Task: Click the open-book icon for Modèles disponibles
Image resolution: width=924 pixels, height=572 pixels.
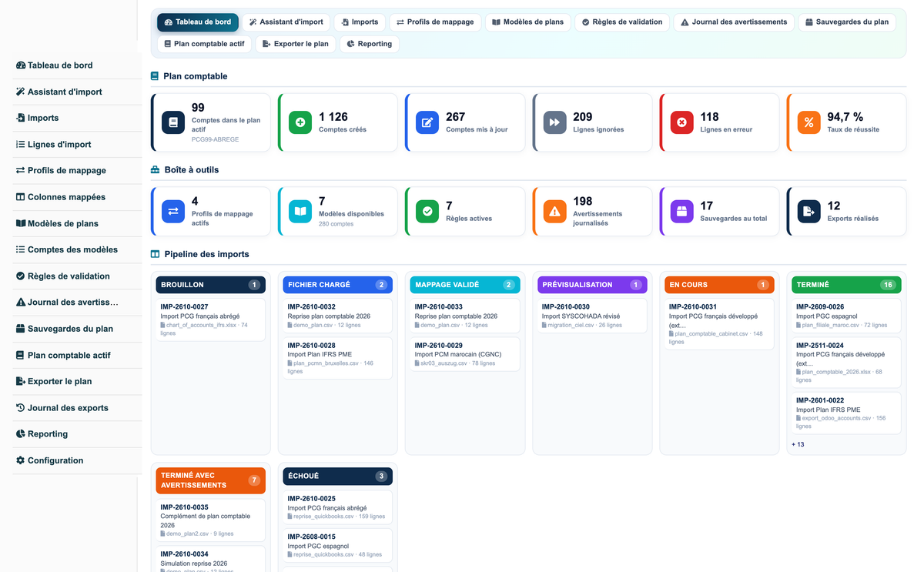Action: pos(300,211)
